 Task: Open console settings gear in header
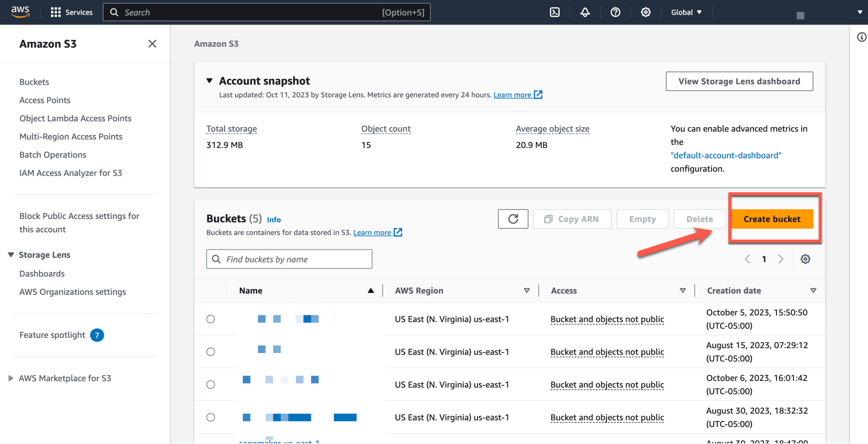pos(645,12)
